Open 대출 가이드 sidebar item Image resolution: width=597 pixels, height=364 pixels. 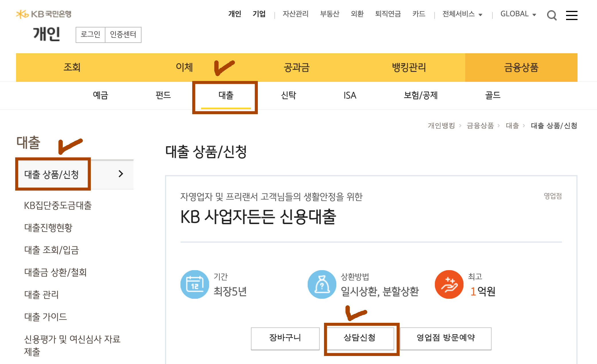[x=46, y=317]
